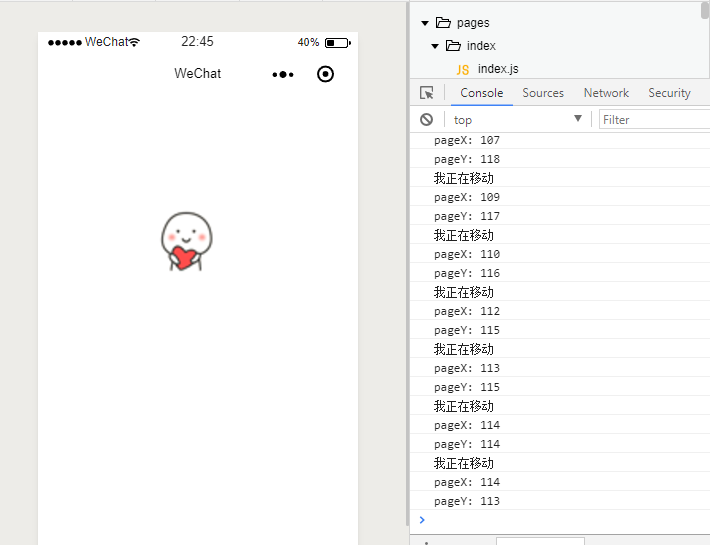Open the 'top' context dropdown
This screenshot has width=710, height=545.
point(518,120)
